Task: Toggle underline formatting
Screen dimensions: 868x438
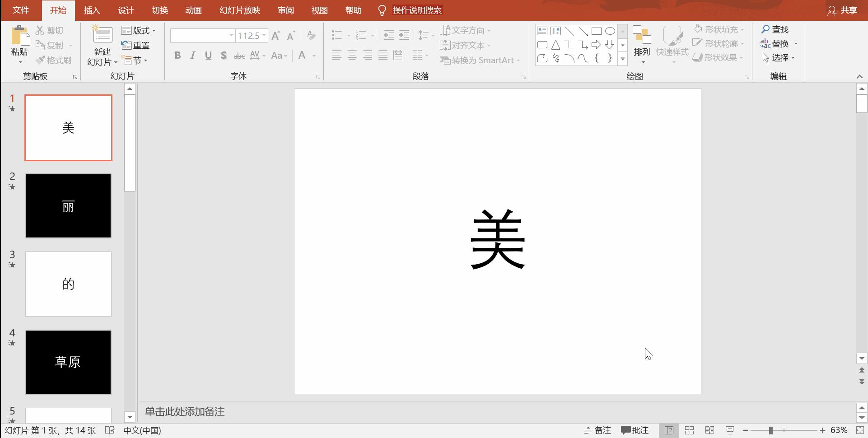Action: pyautogui.click(x=208, y=55)
